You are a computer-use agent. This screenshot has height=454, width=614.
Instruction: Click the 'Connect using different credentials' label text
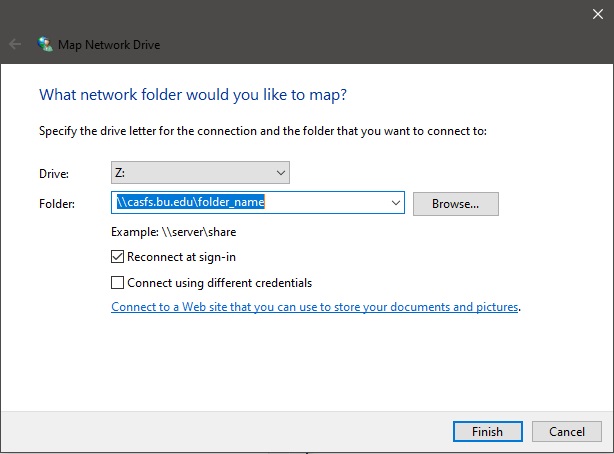tap(219, 282)
